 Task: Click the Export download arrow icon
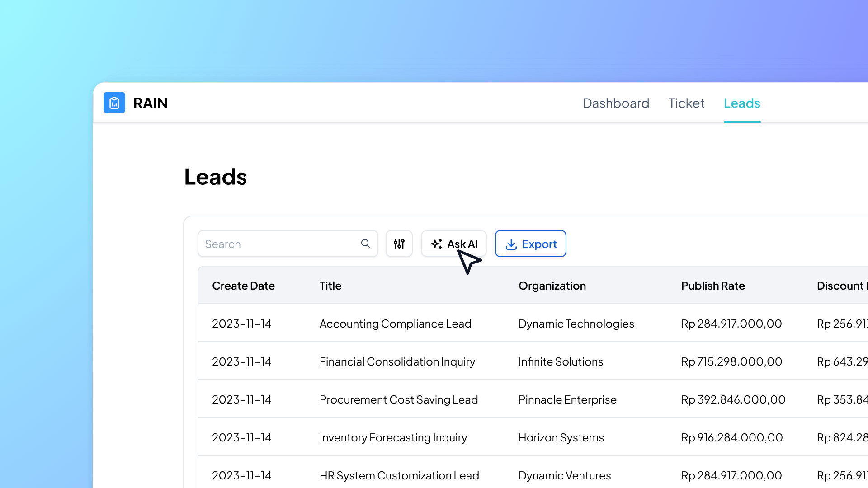click(511, 244)
